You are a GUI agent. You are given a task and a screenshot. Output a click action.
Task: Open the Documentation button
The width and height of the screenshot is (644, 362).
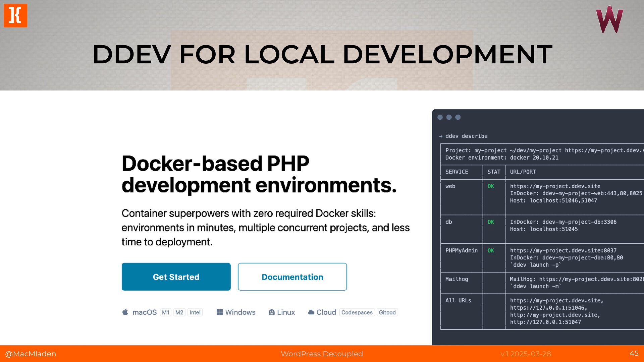point(292,277)
